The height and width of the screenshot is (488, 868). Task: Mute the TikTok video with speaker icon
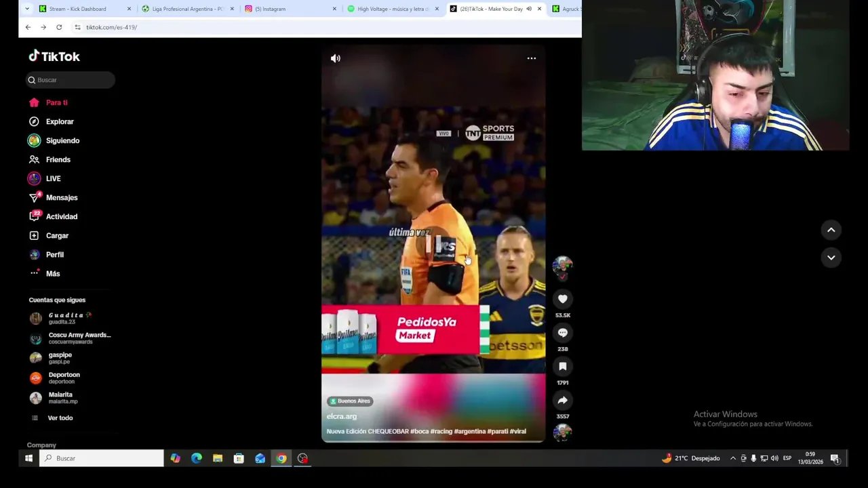(336, 58)
